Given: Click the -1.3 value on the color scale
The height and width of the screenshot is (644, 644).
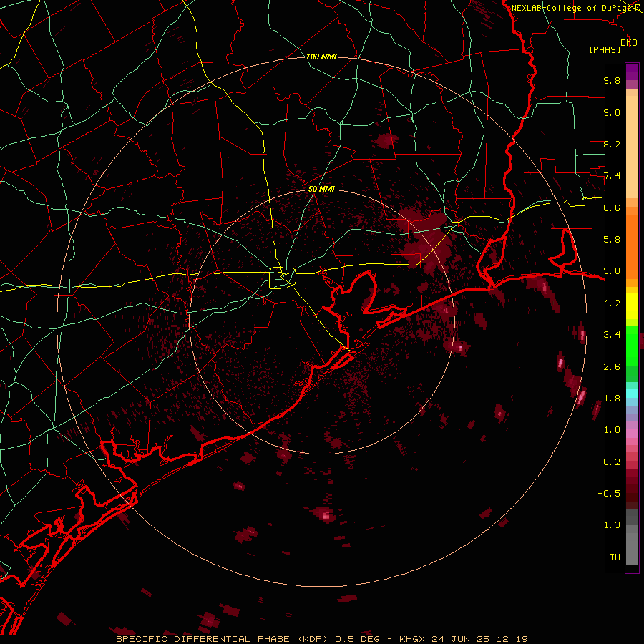Looking at the screenshot, I should [x=609, y=525].
